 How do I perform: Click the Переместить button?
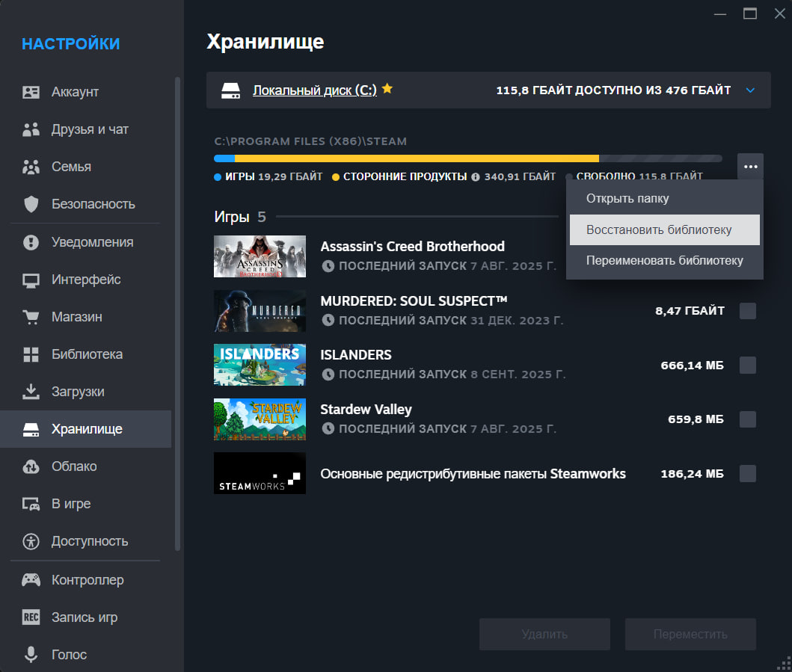click(x=690, y=634)
